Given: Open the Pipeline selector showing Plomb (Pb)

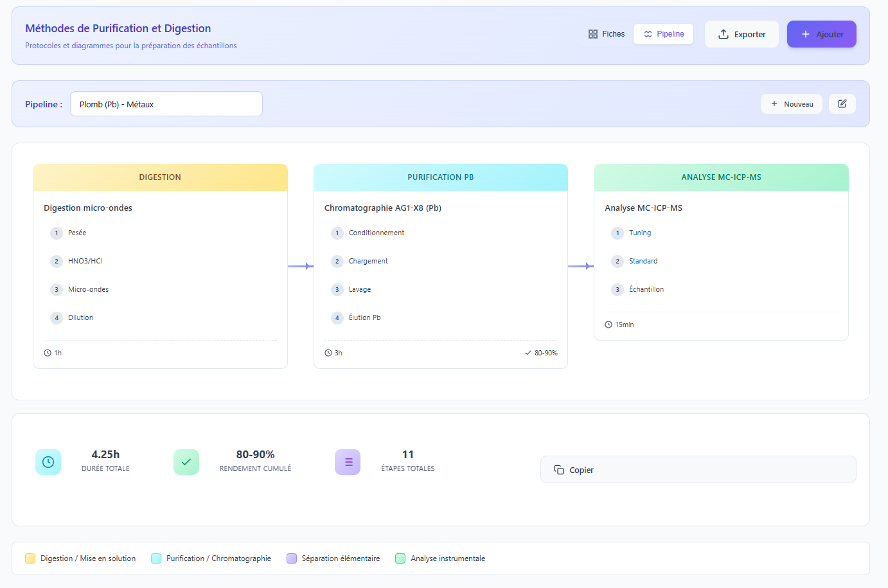Looking at the screenshot, I should click(166, 104).
